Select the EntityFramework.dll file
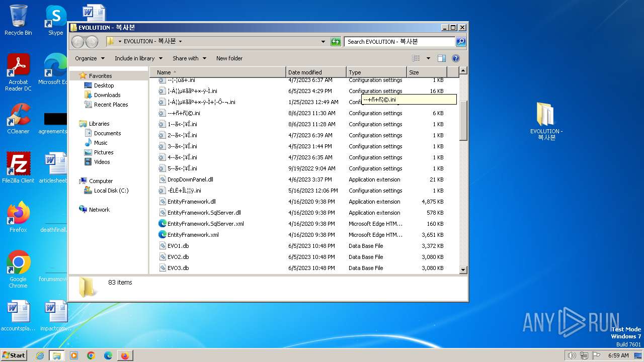This screenshot has height=362, width=644. click(x=191, y=202)
